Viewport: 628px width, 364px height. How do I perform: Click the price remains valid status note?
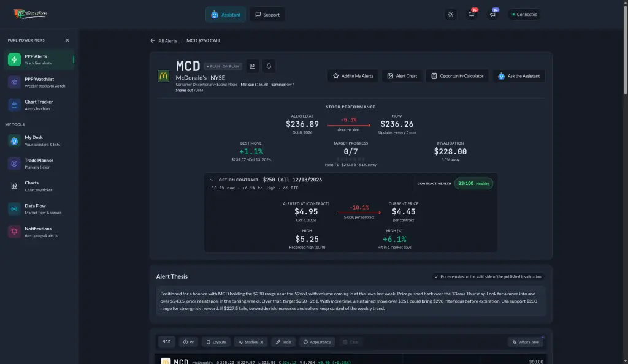[x=488, y=276]
